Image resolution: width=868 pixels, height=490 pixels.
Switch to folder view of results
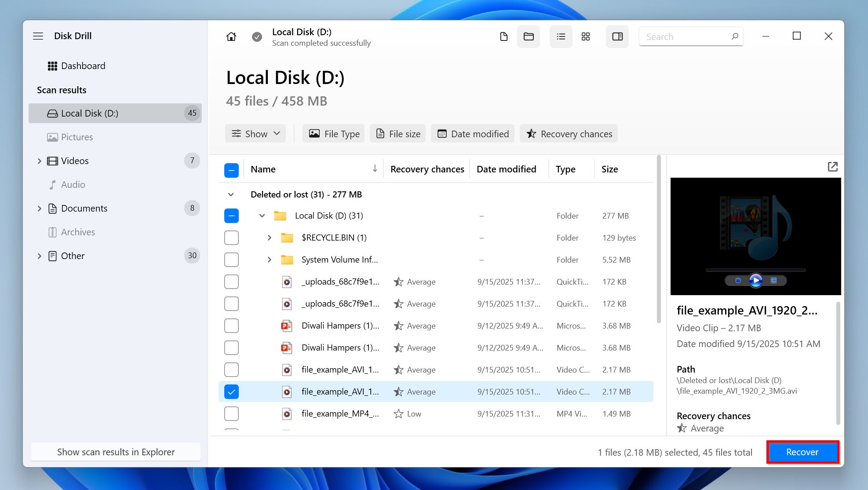tap(528, 37)
